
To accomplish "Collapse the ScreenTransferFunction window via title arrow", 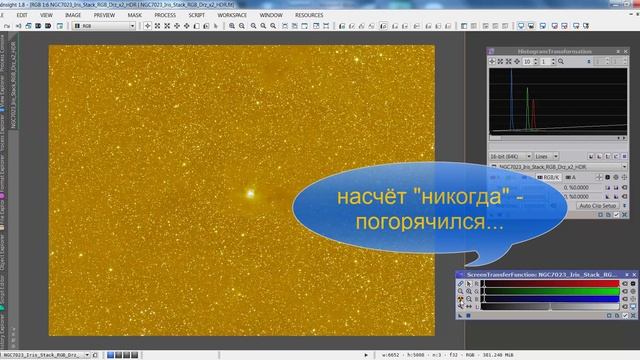I will pyautogui.click(x=627, y=275).
